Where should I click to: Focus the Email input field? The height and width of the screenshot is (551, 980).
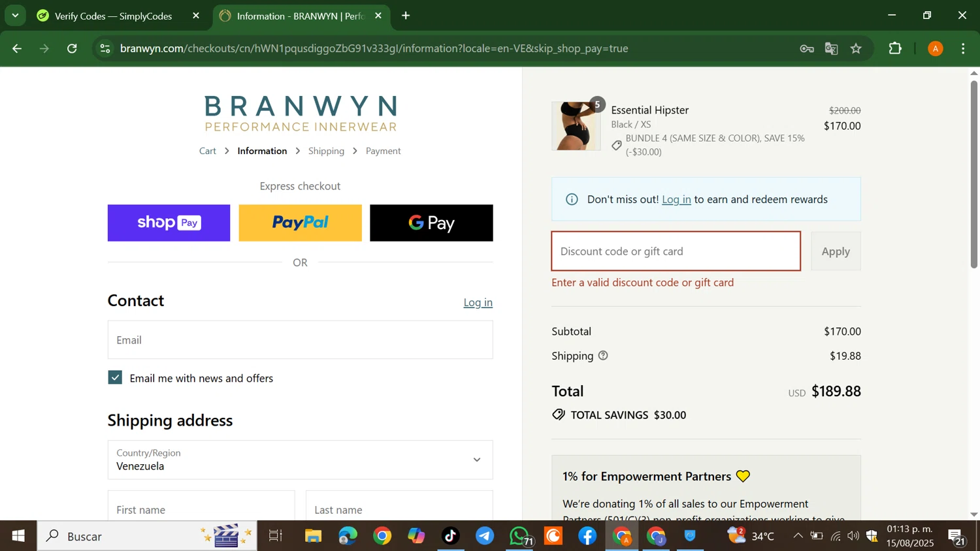point(300,339)
